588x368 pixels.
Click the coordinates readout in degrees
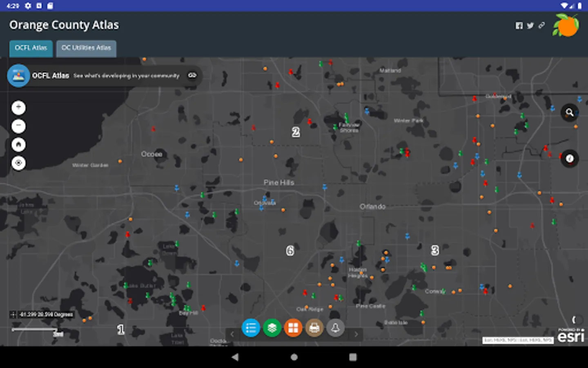pyautogui.click(x=47, y=314)
